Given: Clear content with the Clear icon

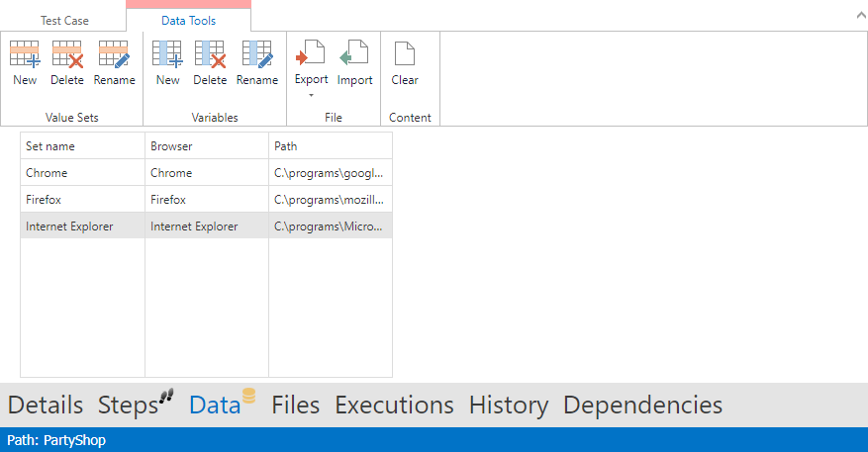Looking at the screenshot, I should click(x=404, y=54).
